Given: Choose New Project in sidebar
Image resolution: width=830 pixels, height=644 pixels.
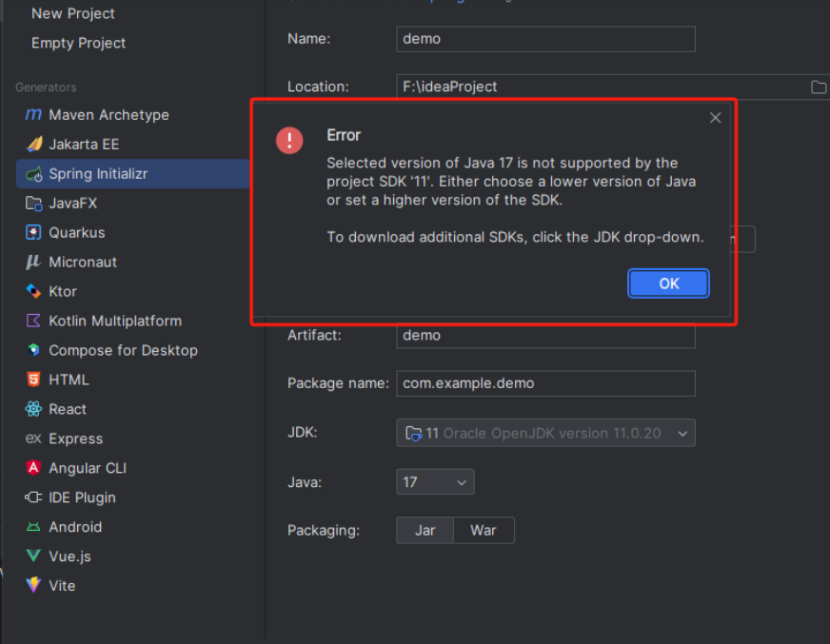Looking at the screenshot, I should 73,13.
